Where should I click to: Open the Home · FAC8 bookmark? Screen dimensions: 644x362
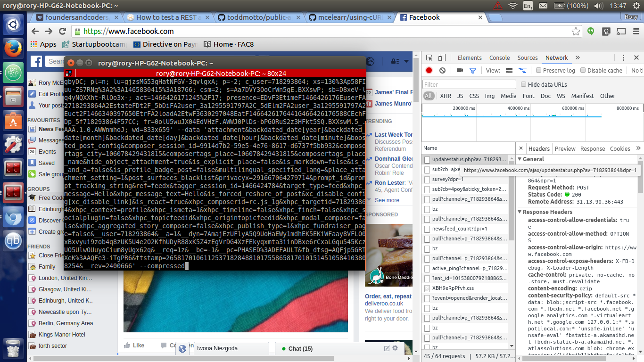pos(229,44)
